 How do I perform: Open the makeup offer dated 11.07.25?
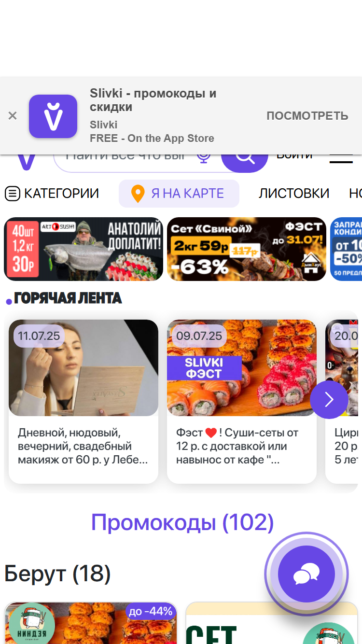click(84, 402)
